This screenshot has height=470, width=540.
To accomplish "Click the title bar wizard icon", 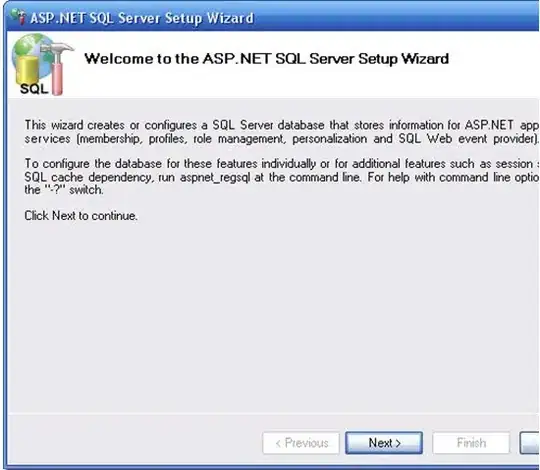I will [18, 17].
